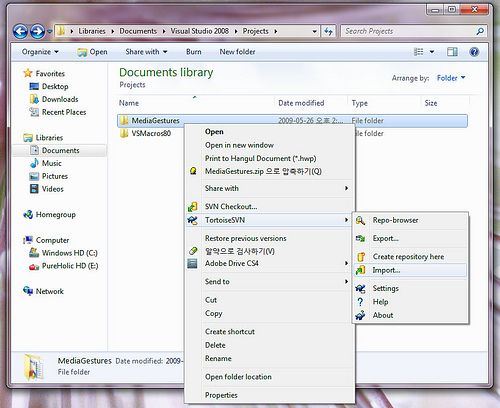Click the About TortoiseSVN icon
The width and height of the screenshot is (500, 408).
click(360, 315)
